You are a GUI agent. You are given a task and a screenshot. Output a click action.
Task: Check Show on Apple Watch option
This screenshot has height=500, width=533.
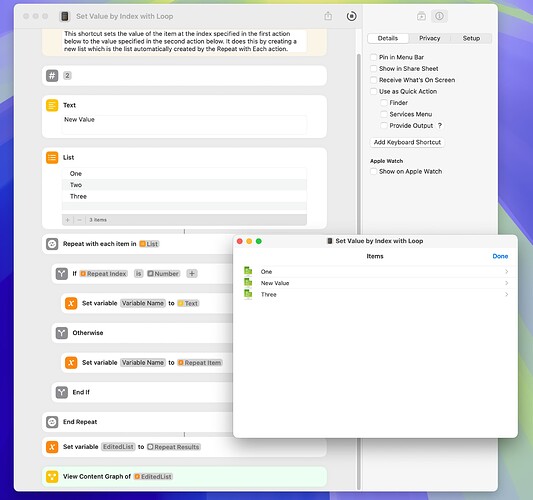pos(373,171)
